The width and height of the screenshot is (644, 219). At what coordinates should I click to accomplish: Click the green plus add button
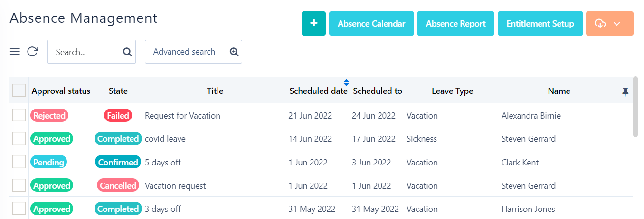(x=313, y=24)
